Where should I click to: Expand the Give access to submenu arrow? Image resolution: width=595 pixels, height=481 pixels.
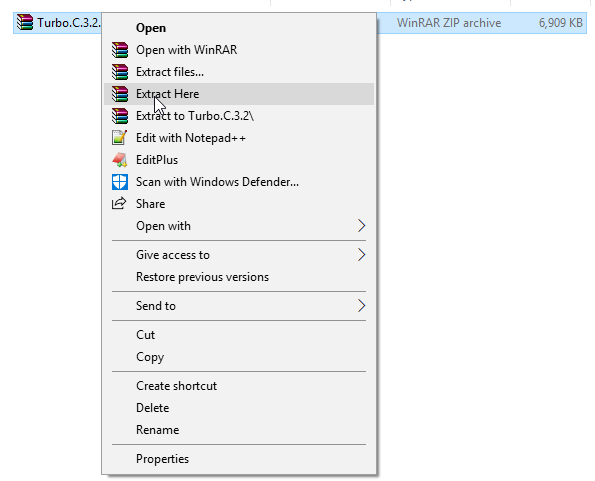(361, 255)
